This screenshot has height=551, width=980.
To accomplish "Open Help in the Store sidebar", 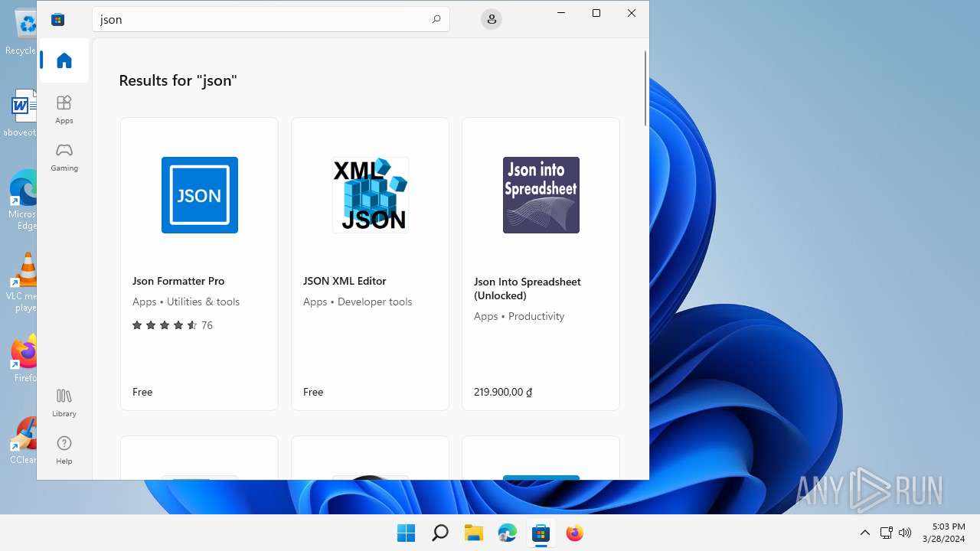I will (64, 450).
